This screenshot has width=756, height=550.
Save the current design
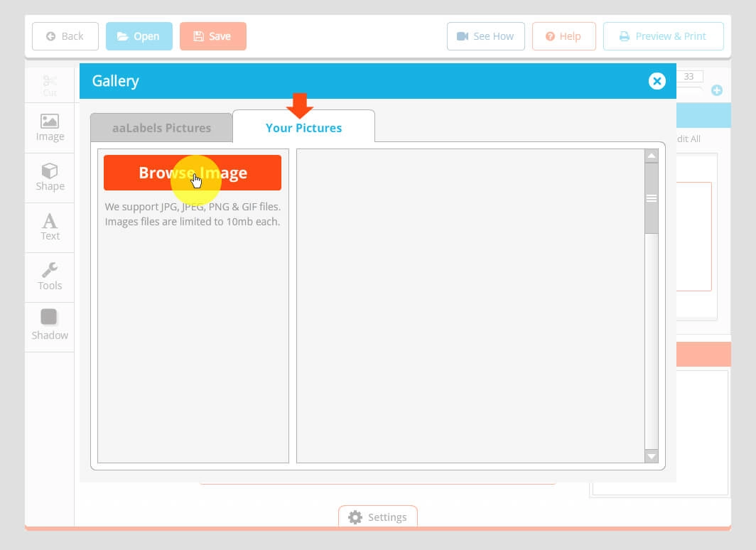(x=213, y=36)
